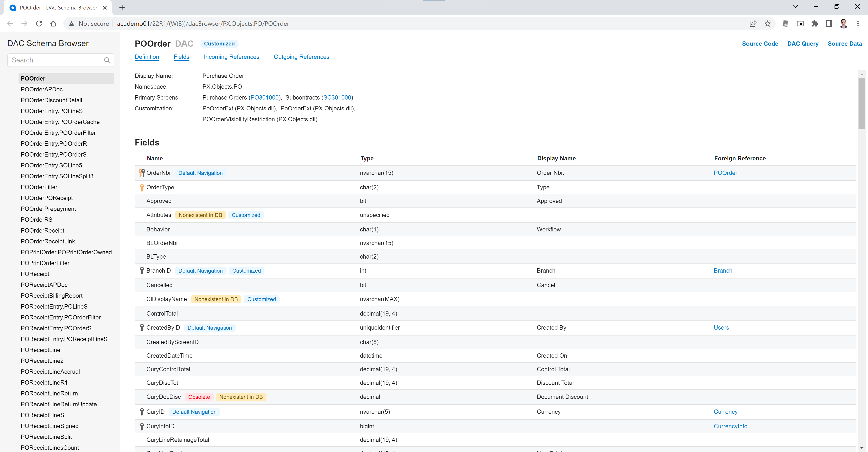Click the Customized badge beside POOrder title
Viewport: 868px width, 452px height.
point(219,43)
